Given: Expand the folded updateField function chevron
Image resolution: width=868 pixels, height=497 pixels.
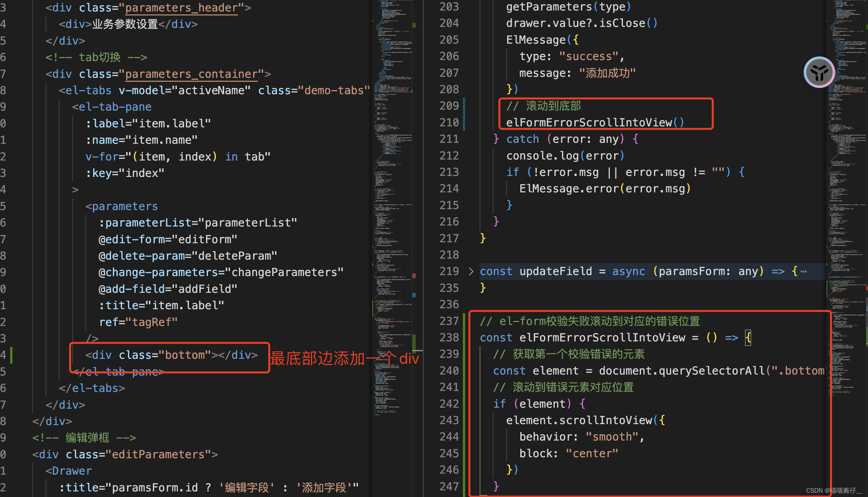Looking at the screenshot, I should point(471,271).
